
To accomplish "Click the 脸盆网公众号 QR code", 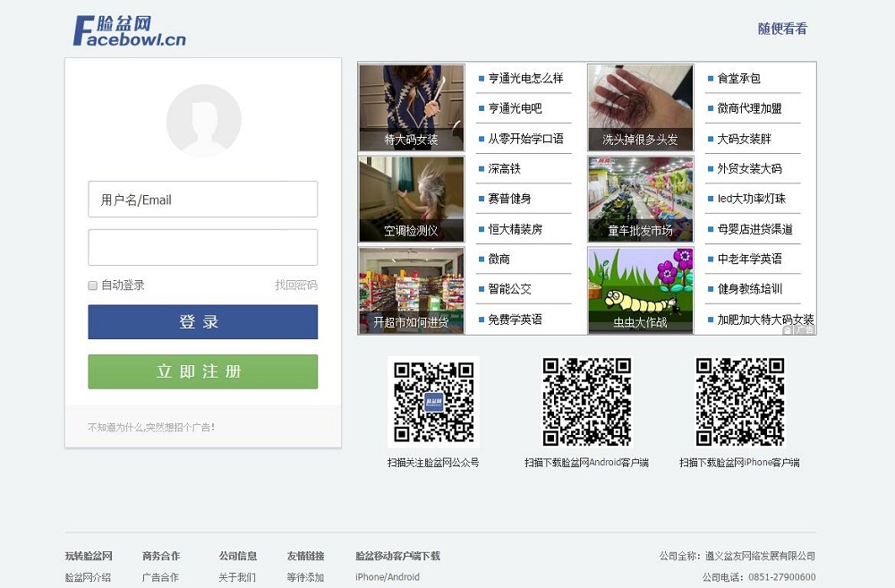I will pyautogui.click(x=434, y=402).
